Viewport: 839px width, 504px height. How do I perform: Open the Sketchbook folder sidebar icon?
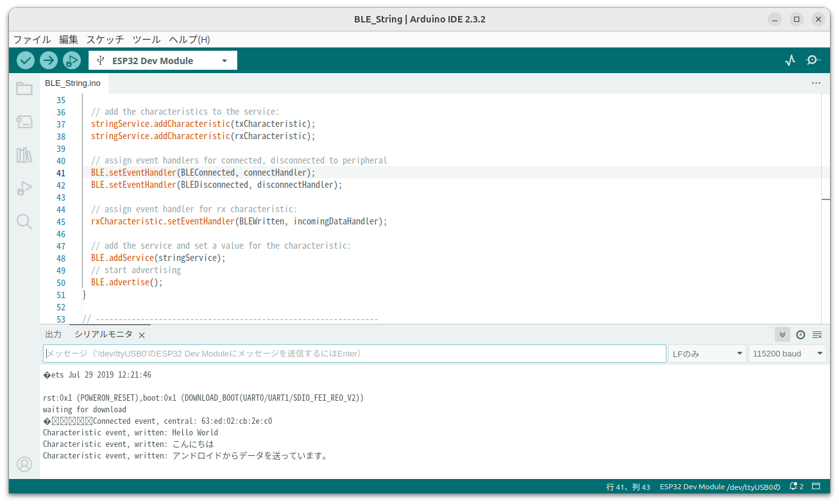pyautogui.click(x=24, y=88)
